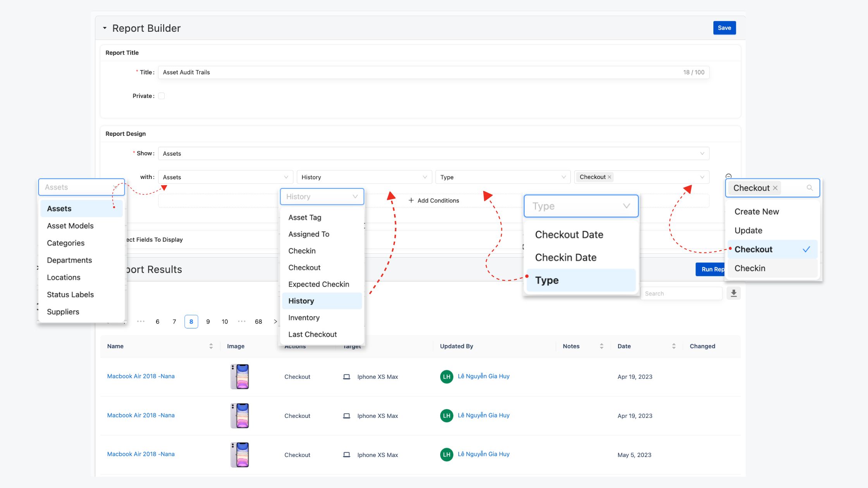Collapse the Report Builder section
The image size is (868, 488).
[x=105, y=28]
